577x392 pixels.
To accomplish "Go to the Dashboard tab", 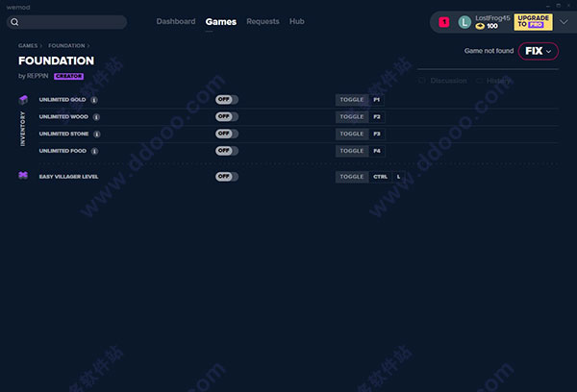I will (x=176, y=21).
